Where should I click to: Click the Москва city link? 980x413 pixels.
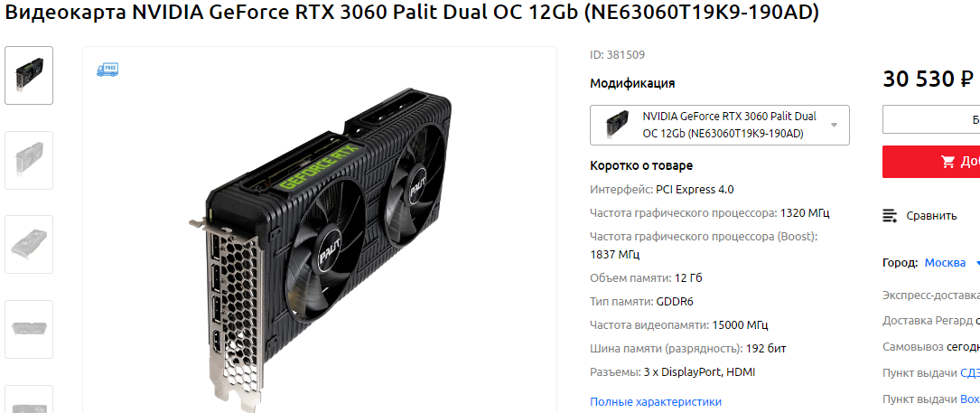945,263
